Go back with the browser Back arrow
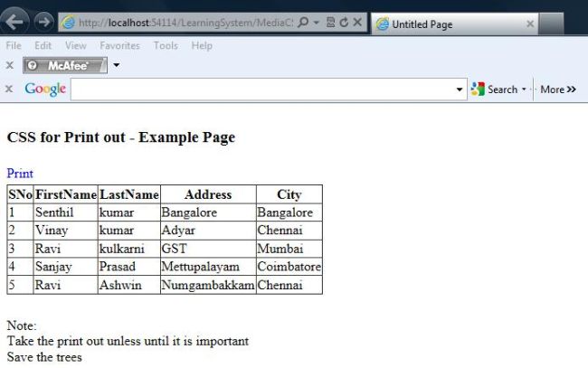The height and width of the screenshot is (368, 588). (14, 22)
